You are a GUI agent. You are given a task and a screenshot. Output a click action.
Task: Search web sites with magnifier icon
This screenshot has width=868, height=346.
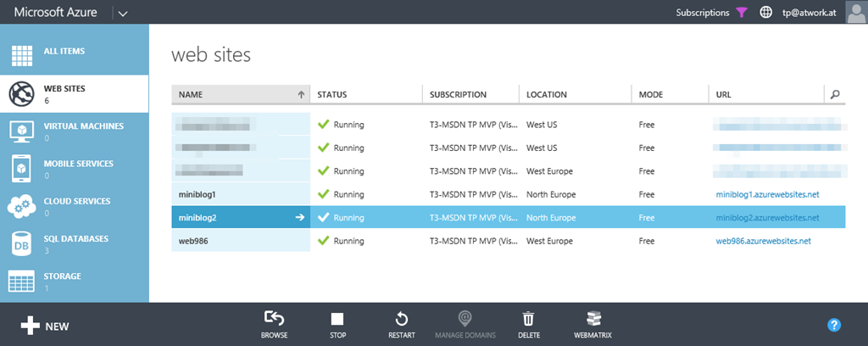point(835,95)
